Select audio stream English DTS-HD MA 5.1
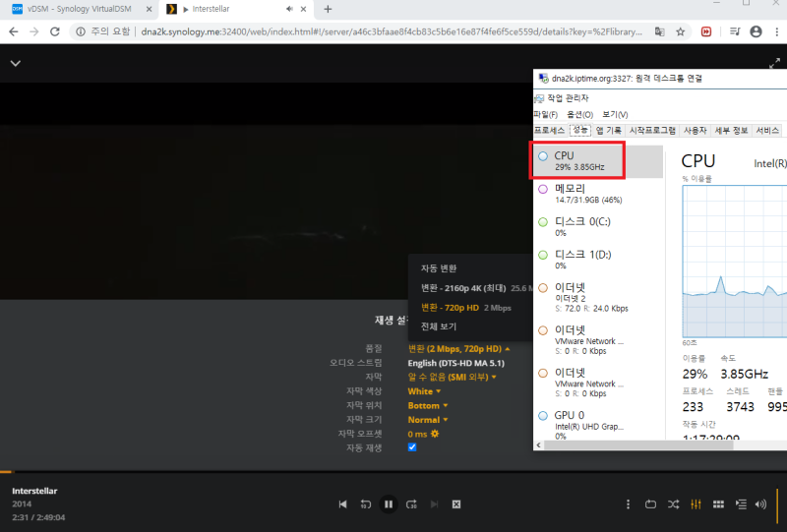The image size is (787, 532). point(455,363)
